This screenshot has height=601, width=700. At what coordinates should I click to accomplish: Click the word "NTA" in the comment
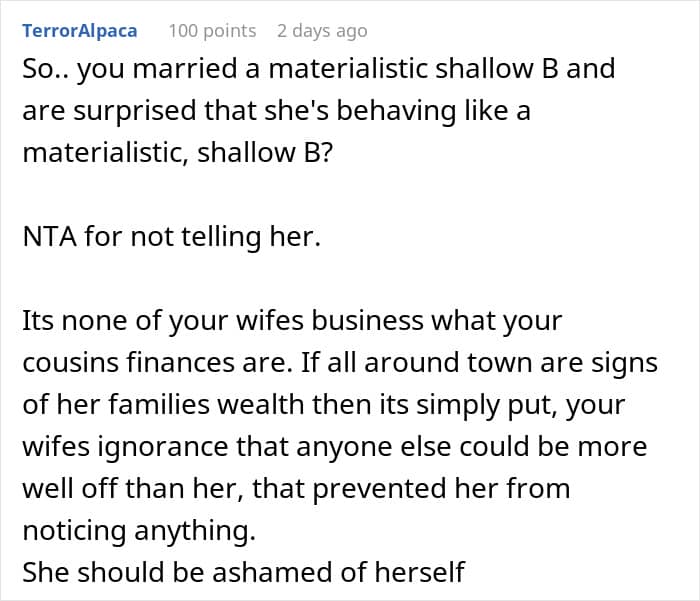click(49, 236)
